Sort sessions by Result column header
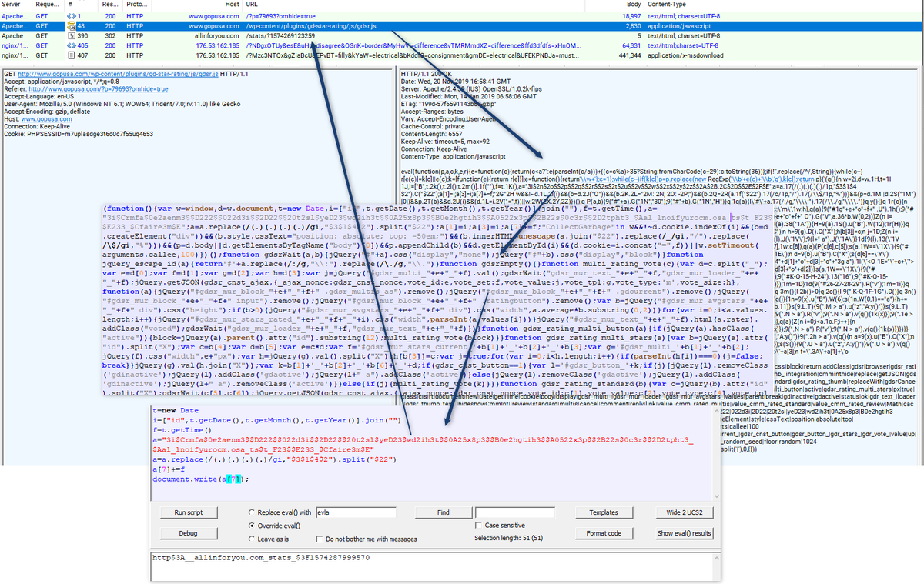 point(110,4)
